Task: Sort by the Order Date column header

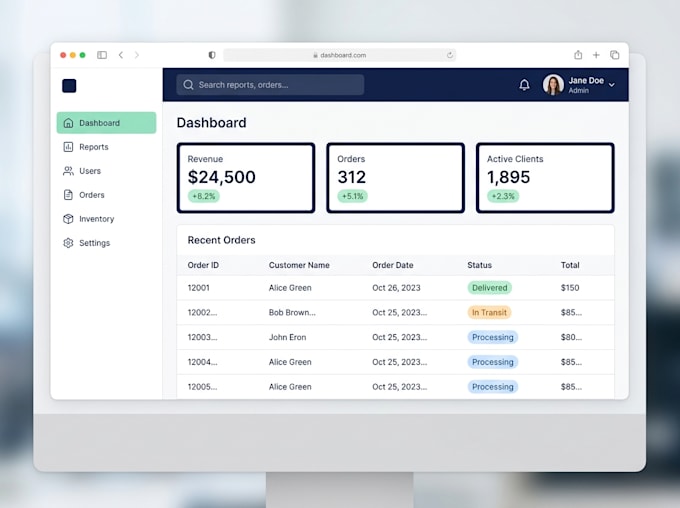Action: [x=393, y=265]
